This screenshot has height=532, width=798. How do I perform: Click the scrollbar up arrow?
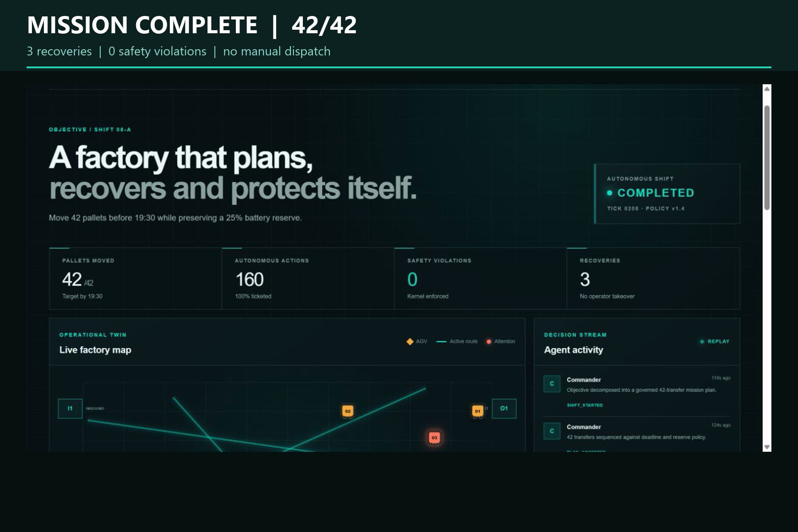pyautogui.click(x=767, y=89)
